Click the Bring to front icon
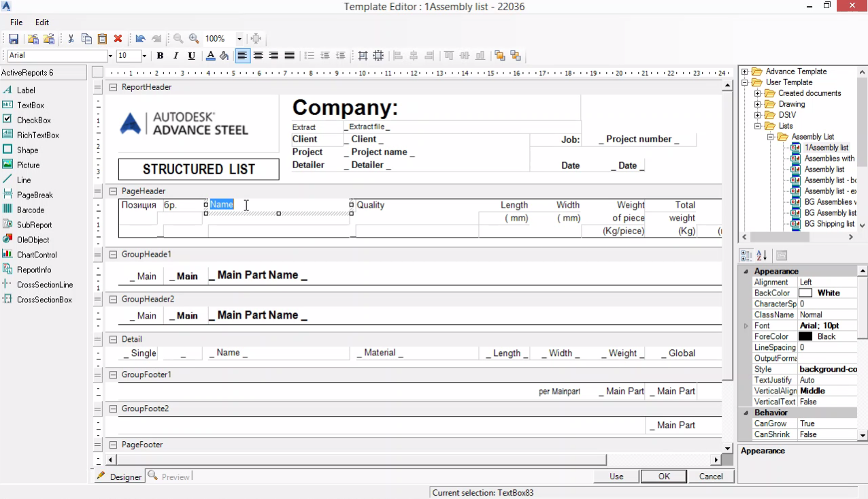The image size is (868, 499). [500, 56]
